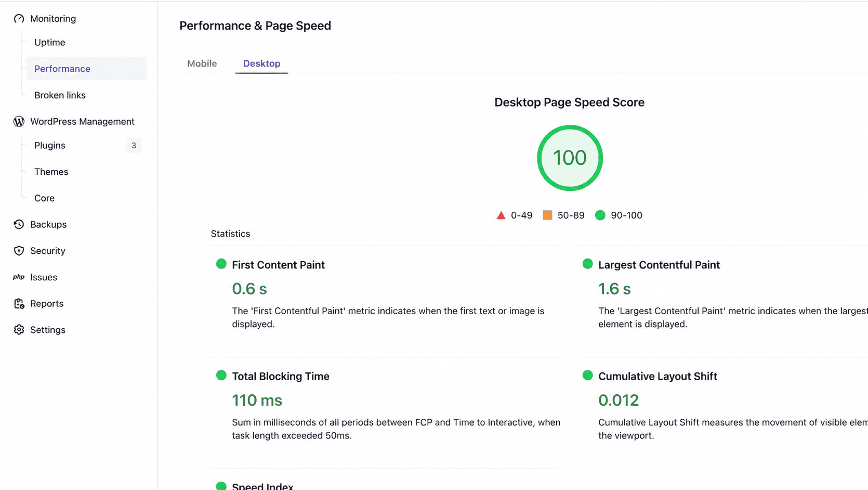The width and height of the screenshot is (868, 490).
Task: Click the green dot beside Speed Index
Action: coord(221,486)
